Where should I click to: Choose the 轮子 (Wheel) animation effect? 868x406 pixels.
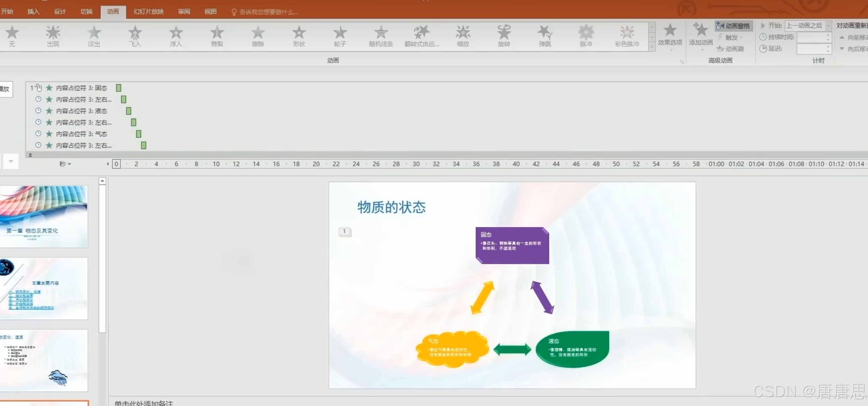click(x=340, y=36)
